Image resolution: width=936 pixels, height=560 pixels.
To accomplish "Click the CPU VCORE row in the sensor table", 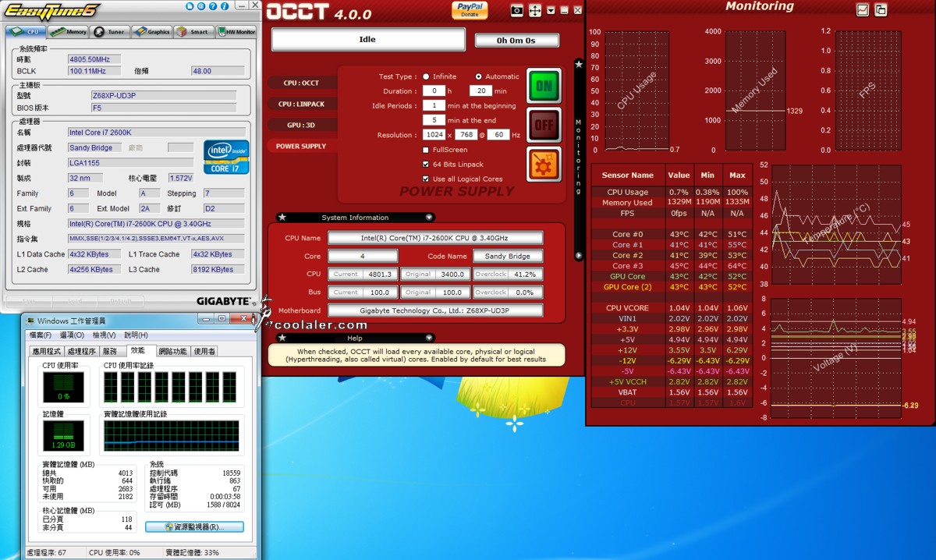I will pos(671,307).
